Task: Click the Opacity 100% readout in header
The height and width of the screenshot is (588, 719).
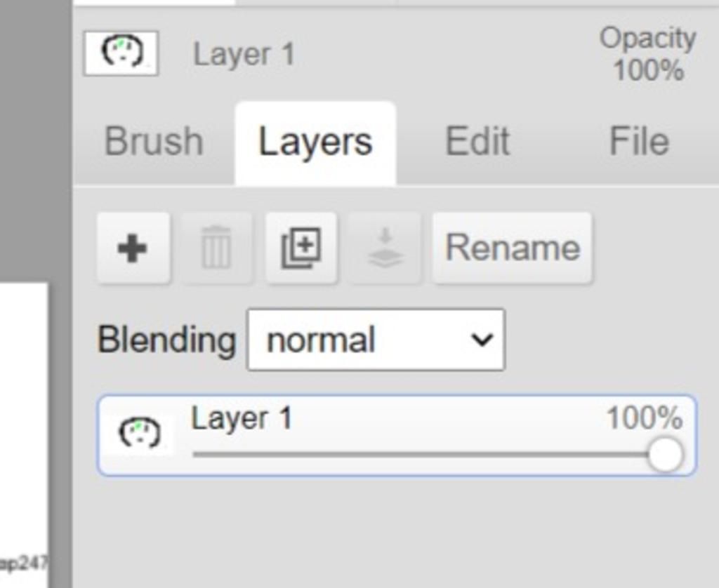Action: pos(648,55)
